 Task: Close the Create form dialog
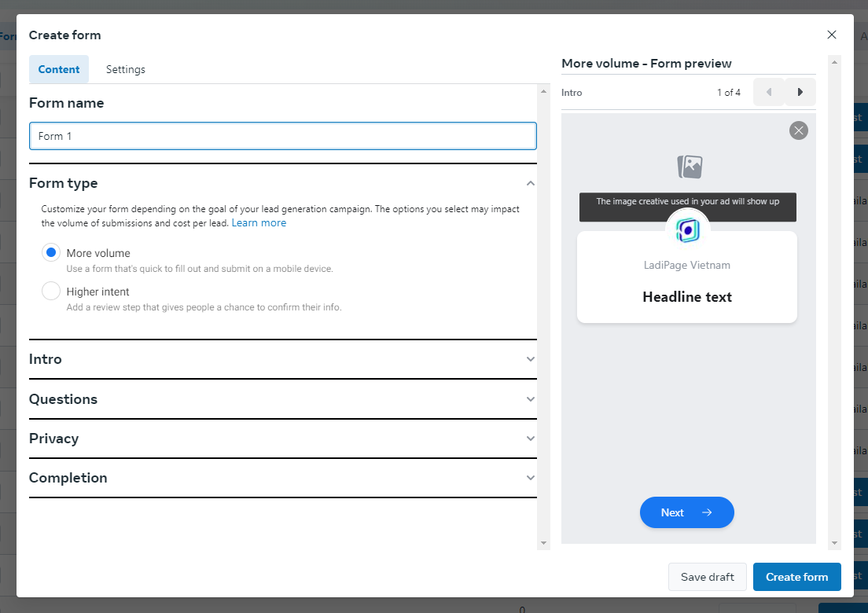(x=832, y=35)
